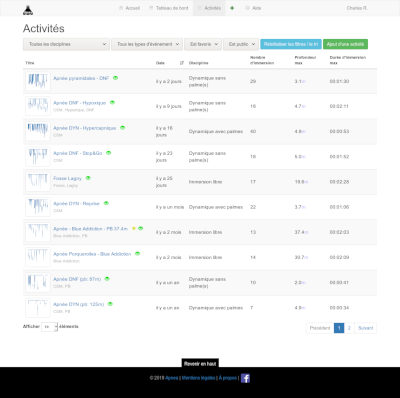
Task: Toggle the green eye on Apnée pyramidales - DNF
Action: point(115,78)
